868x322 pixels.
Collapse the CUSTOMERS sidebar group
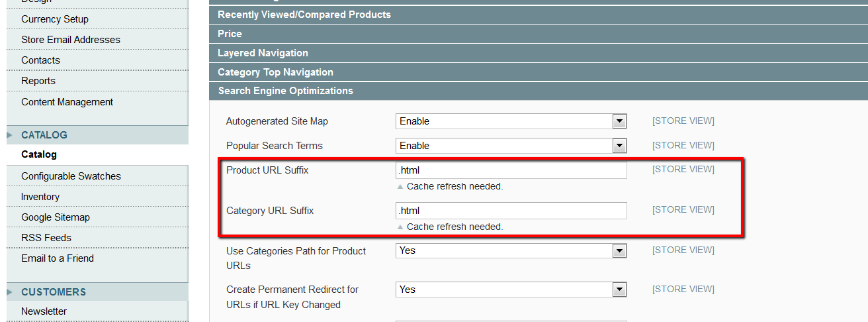coord(97,292)
